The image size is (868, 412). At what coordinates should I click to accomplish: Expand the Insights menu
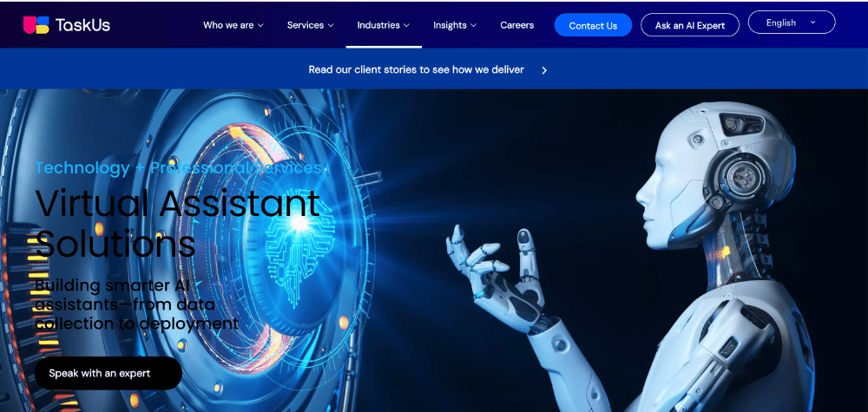pos(455,25)
